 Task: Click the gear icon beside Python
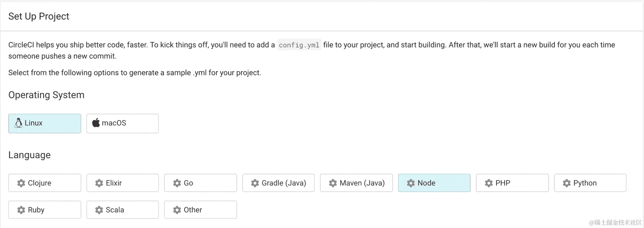[x=567, y=183]
